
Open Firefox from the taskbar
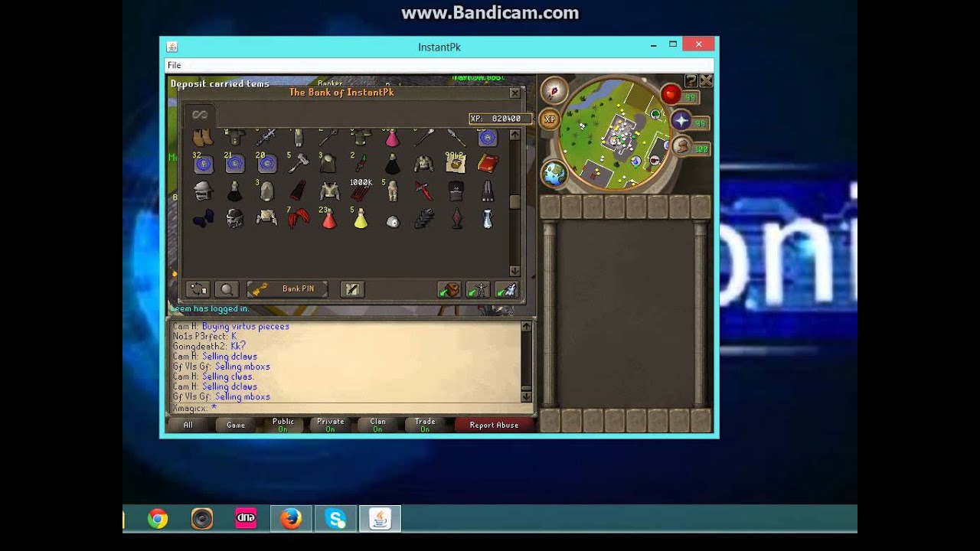[291, 520]
